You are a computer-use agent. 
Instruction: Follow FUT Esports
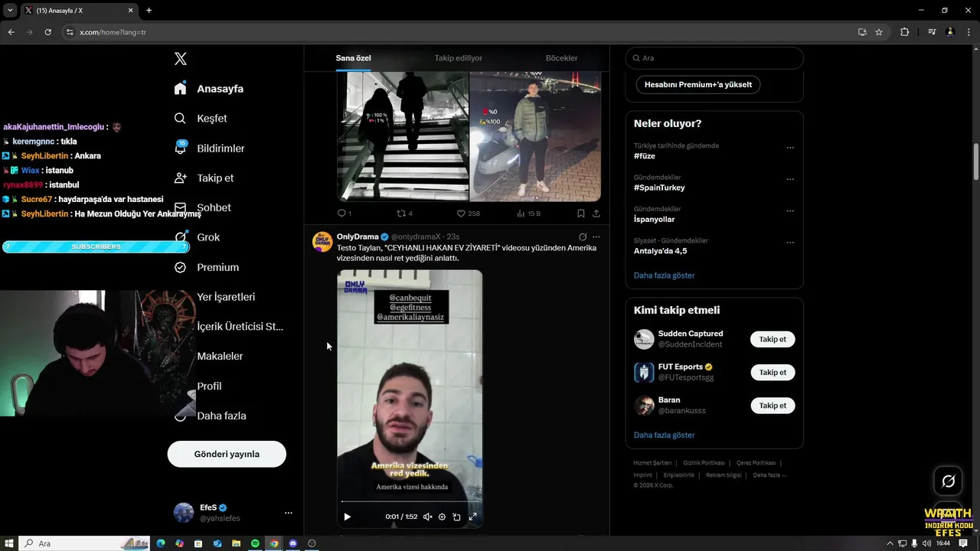click(773, 373)
